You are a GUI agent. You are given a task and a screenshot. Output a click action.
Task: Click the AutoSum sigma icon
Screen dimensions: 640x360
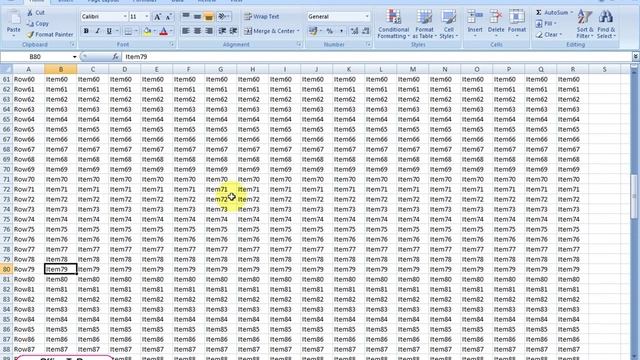click(x=539, y=13)
